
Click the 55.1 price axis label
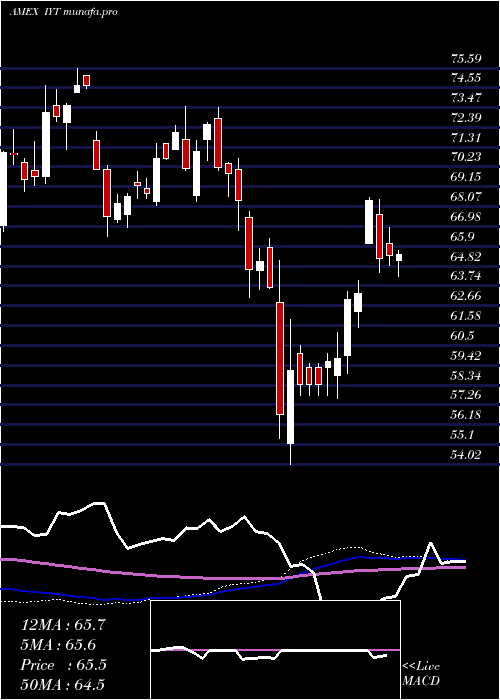(x=462, y=435)
